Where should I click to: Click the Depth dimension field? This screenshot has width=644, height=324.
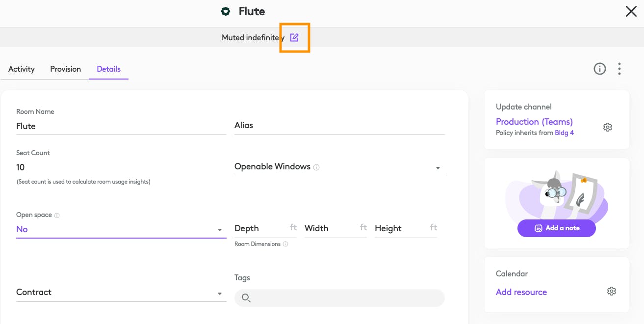[x=265, y=228]
